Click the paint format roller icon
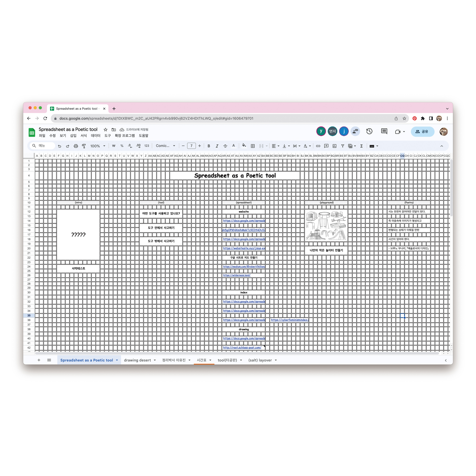 click(84, 146)
